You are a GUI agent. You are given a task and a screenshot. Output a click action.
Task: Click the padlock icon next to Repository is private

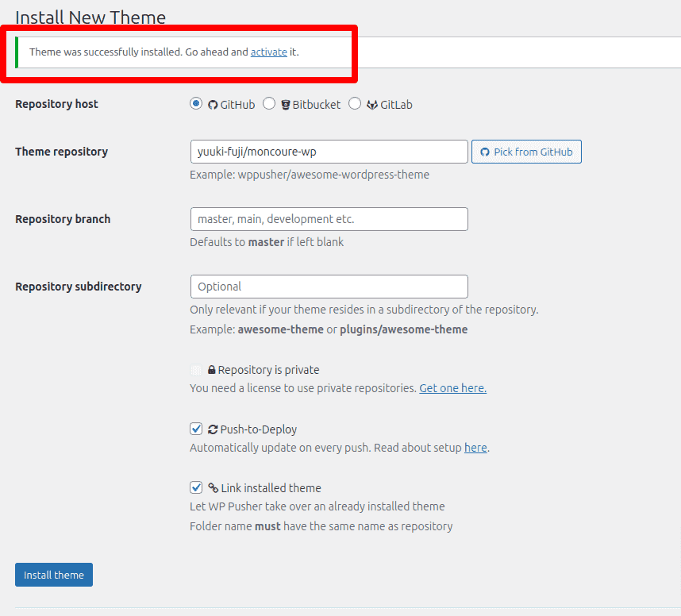pos(212,370)
